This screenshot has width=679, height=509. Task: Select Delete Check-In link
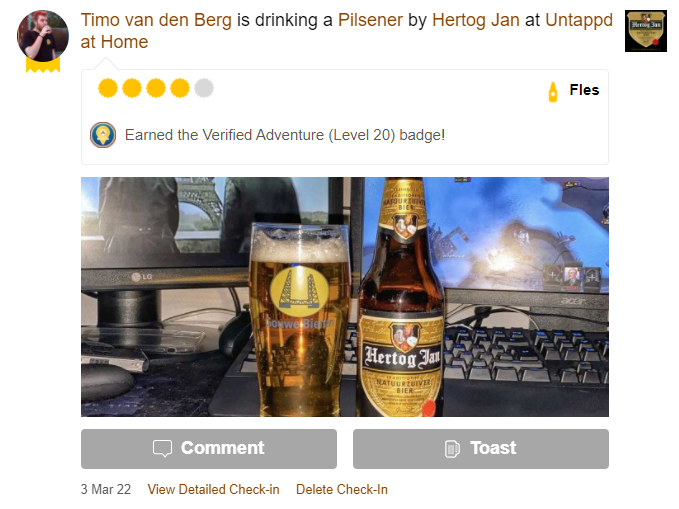click(342, 489)
